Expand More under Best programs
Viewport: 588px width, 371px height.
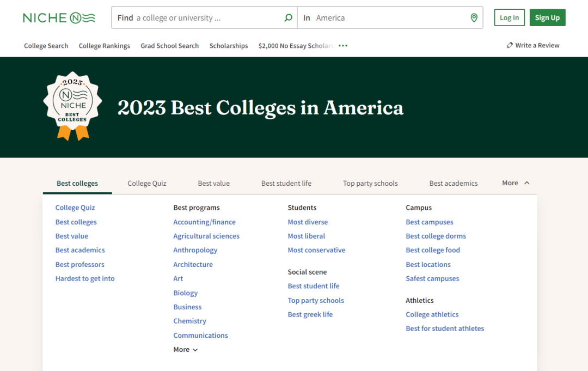(x=185, y=350)
